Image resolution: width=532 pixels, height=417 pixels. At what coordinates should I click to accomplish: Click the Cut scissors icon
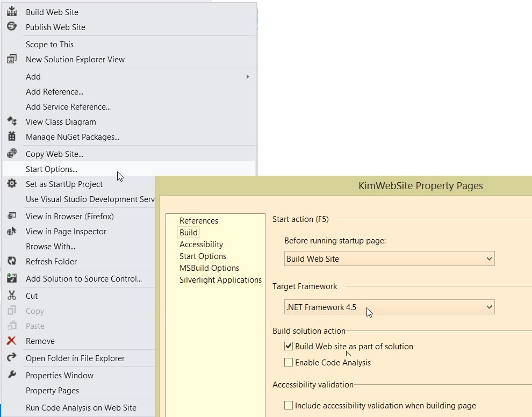point(12,295)
